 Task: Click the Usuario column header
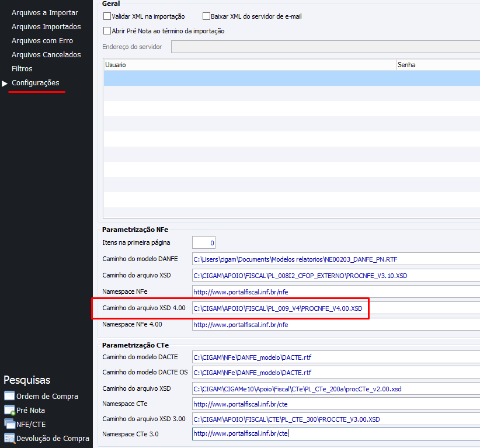click(250, 65)
